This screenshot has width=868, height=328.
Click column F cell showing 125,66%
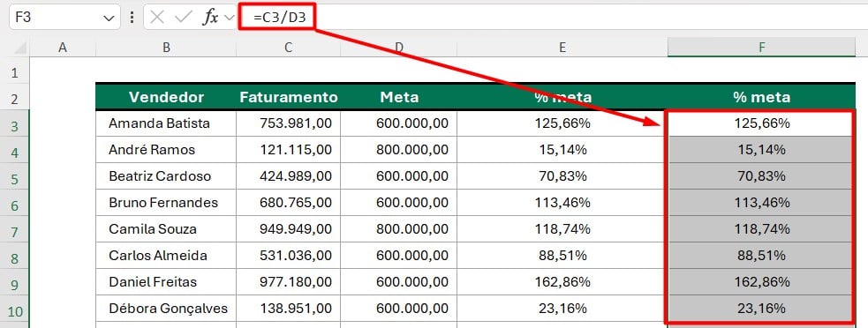tap(762, 123)
